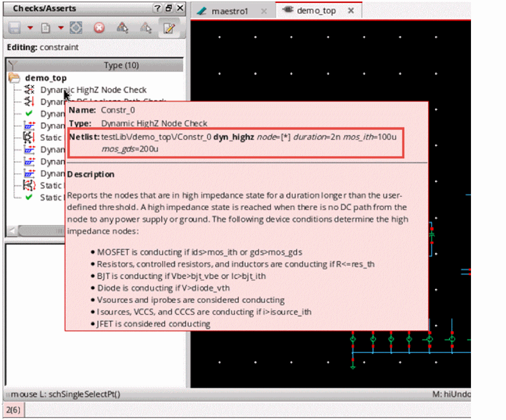Close the Checks/Asserts panel

(x=180, y=8)
